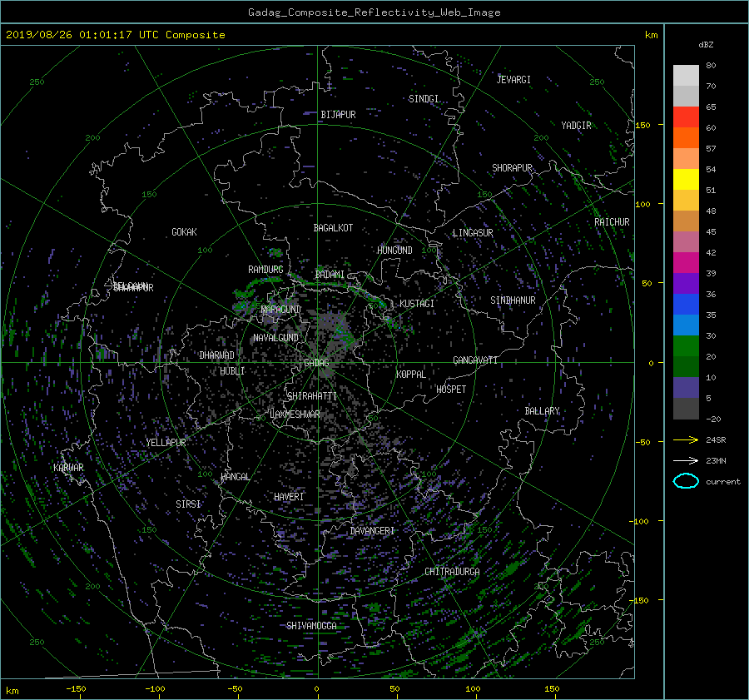The image size is (749, 700).
Task: Click the yellow 24SR arrow legend icon
Action: coord(686,439)
